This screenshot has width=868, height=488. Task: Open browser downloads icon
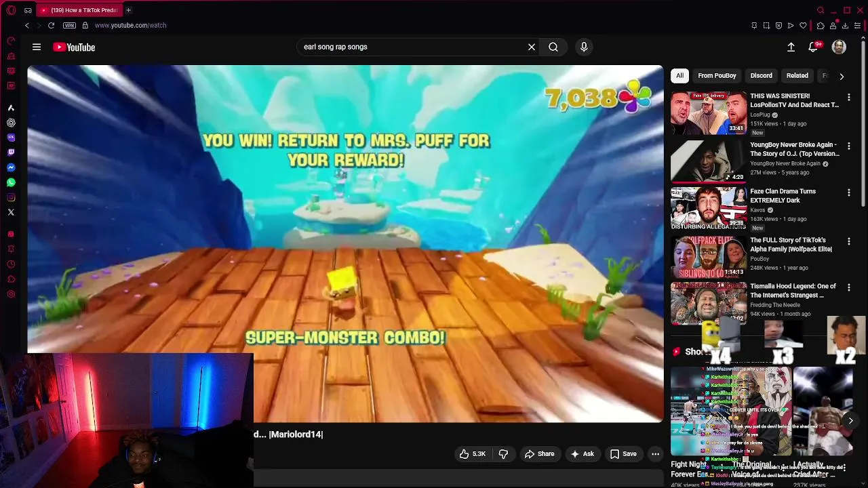pos(845,26)
